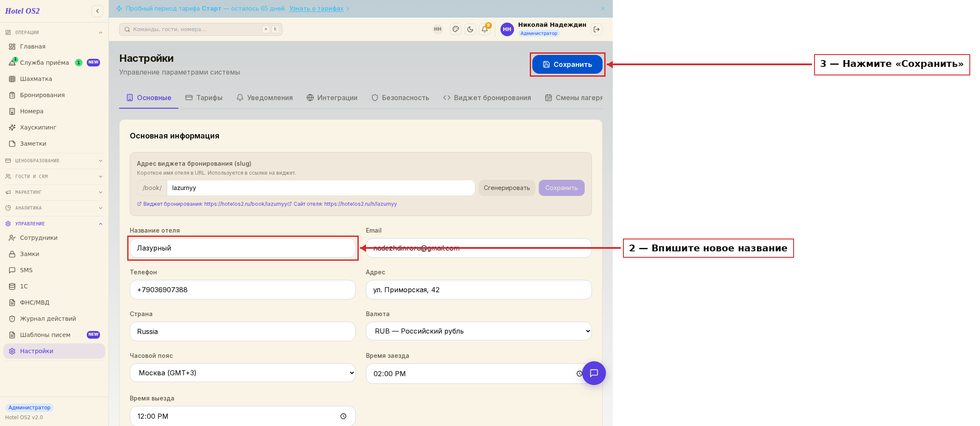Screen dimensions: 980x426
Task: Switch to the Виджет бронирования tab
Action: [x=487, y=98]
